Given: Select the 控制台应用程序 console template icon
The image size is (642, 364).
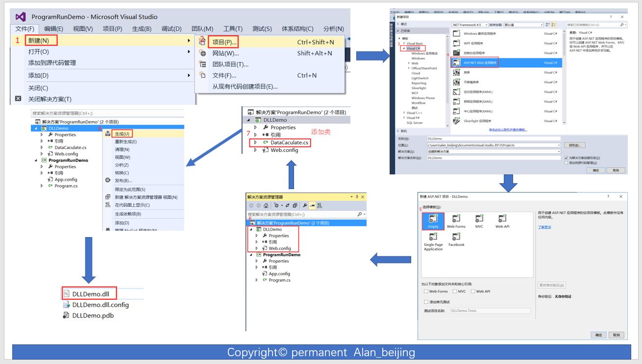Looking at the screenshot, I should click(456, 53).
